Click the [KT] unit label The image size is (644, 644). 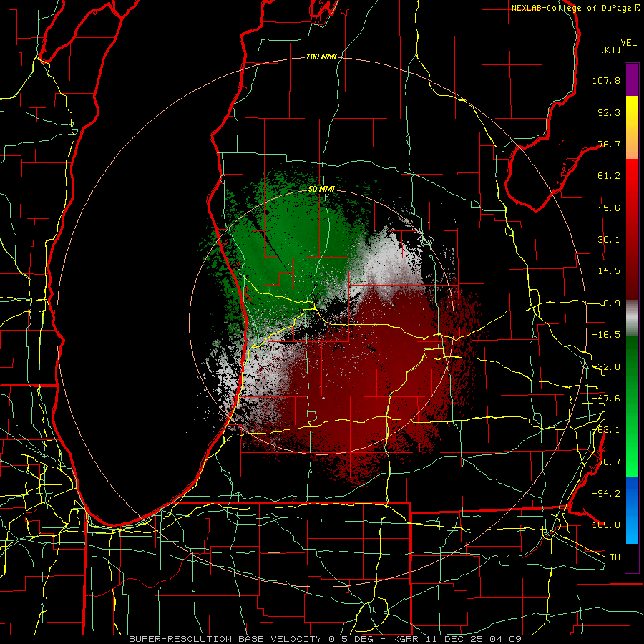610,49
